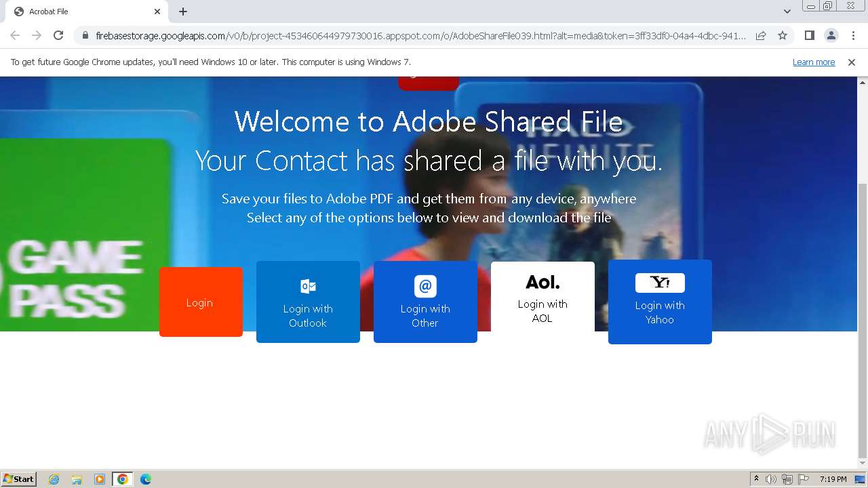Open the Windows Start menu

point(18,479)
